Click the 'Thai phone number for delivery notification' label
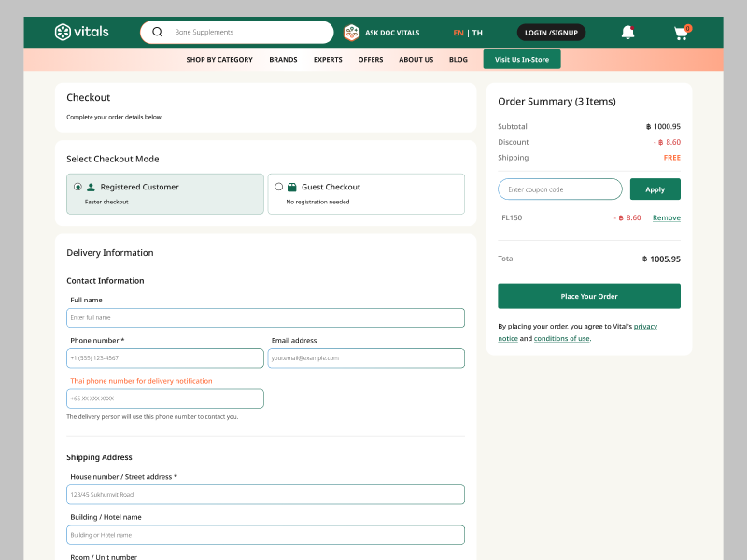The image size is (747, 560). 141,381
